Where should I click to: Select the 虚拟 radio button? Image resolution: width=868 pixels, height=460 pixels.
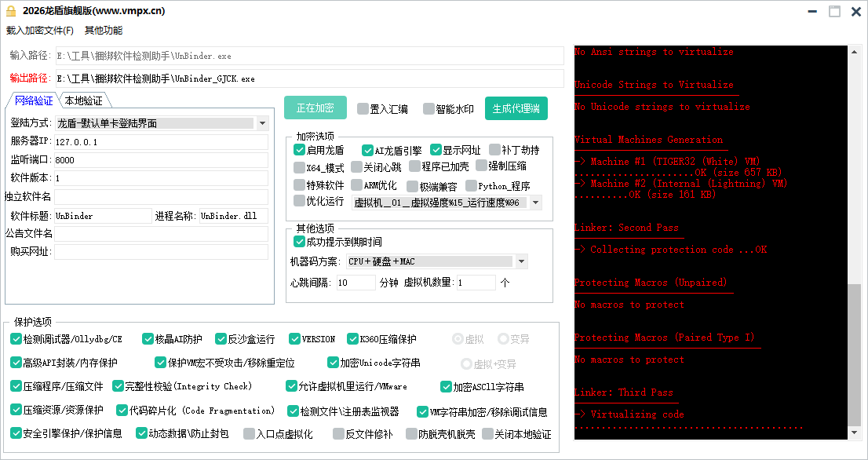(x=458, y=339)
